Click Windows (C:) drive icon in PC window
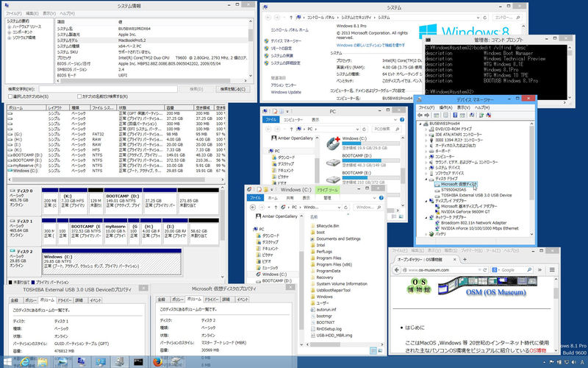 333,143
